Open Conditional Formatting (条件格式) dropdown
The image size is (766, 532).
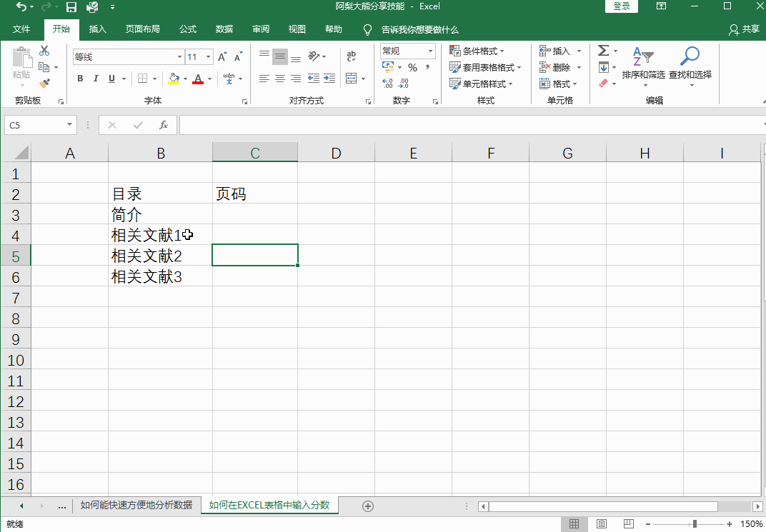pos(477,51)
